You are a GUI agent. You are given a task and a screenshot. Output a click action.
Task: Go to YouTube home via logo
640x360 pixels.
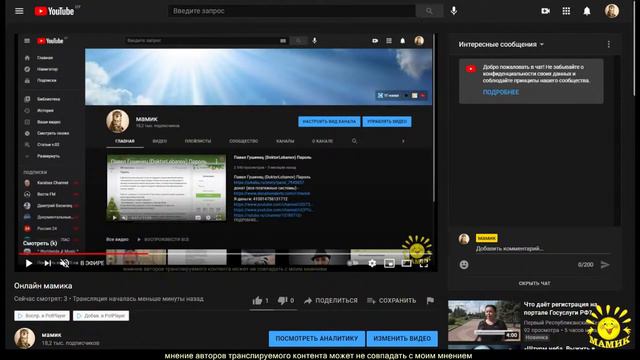pos(54,11)
